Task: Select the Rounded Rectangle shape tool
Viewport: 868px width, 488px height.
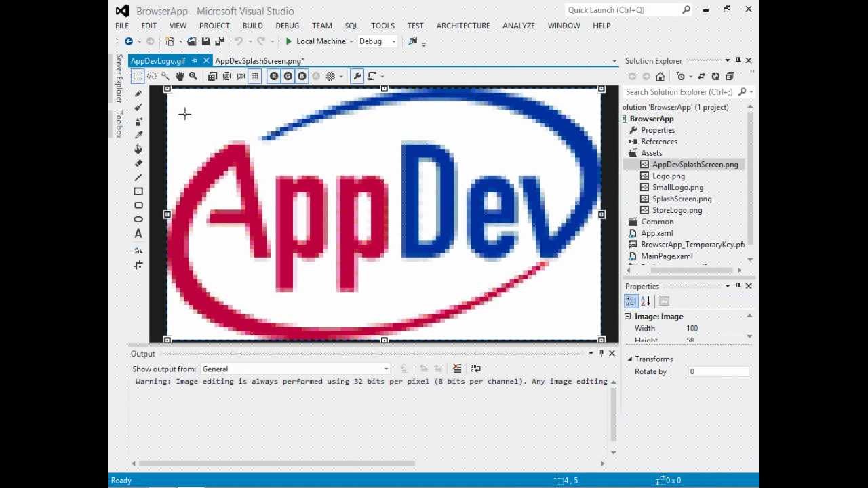Action: click(138, 205)
